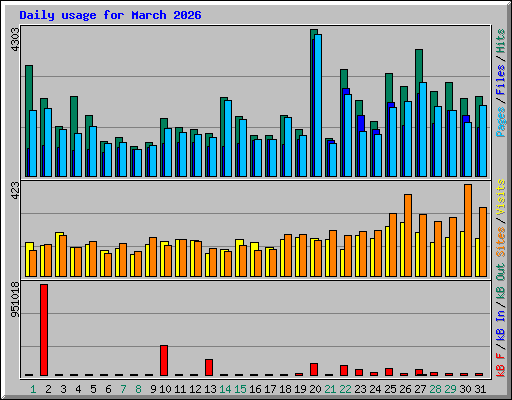Image resolution: width=512 pixels, height=400 pixels.
Task: Click day 13 on the x-axis
Action: (x=210, y=389)
